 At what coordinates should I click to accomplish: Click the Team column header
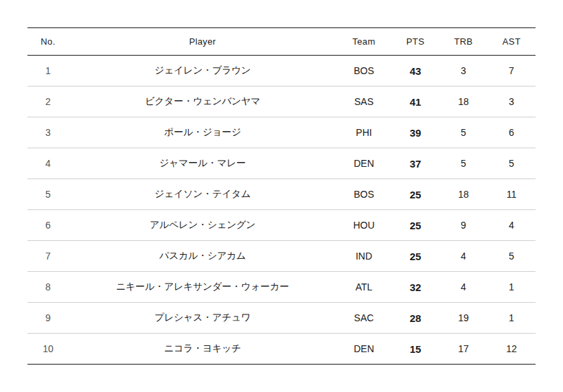coord(363,42)
